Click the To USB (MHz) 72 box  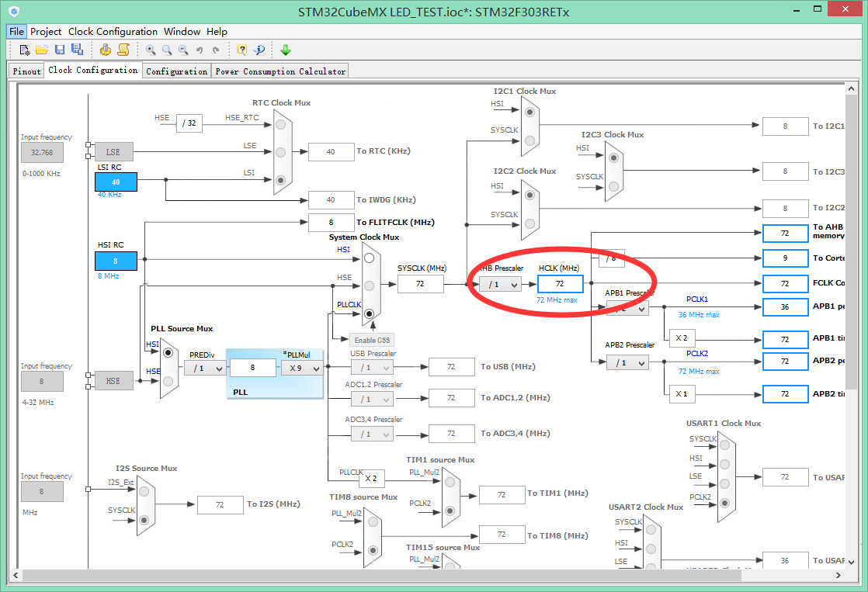click(x=451, y=367)
